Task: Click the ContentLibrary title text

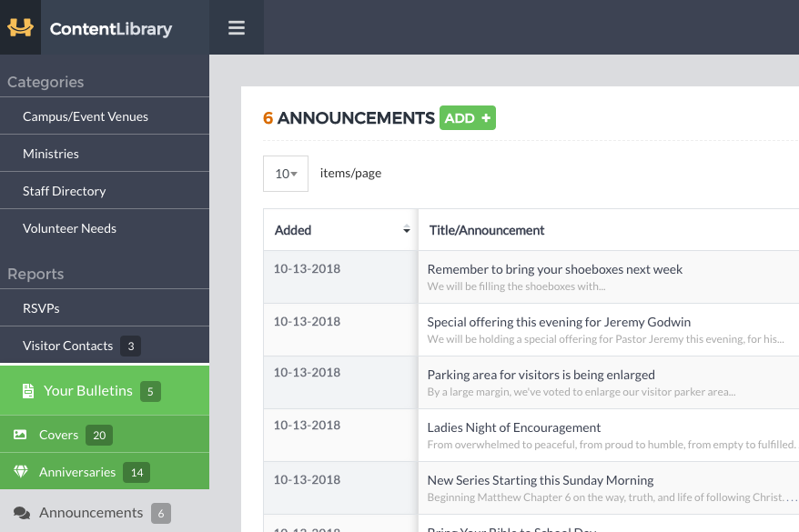Action: click(111, 29)
